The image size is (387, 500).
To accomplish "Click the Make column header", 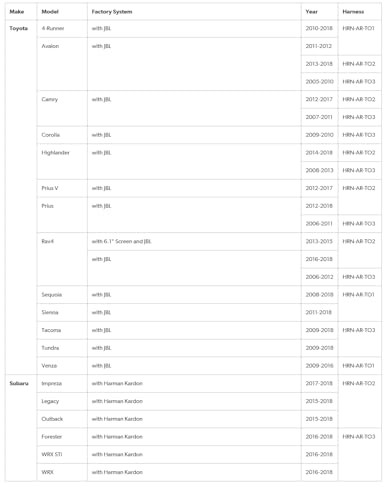I will pyautogui.click(x=21, y=12).
